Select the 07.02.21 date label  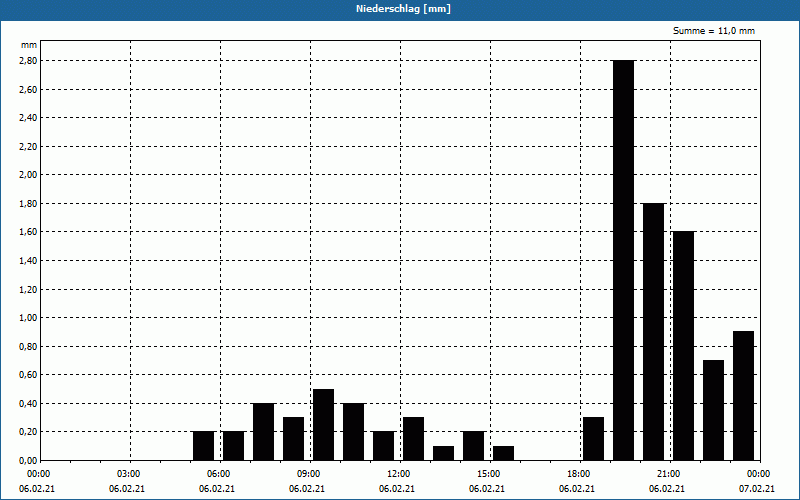(757, 489)
